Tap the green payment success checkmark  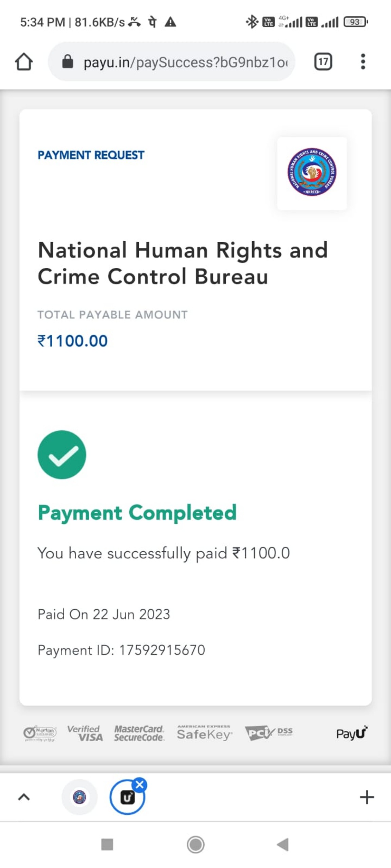click(x=62, y=454)
